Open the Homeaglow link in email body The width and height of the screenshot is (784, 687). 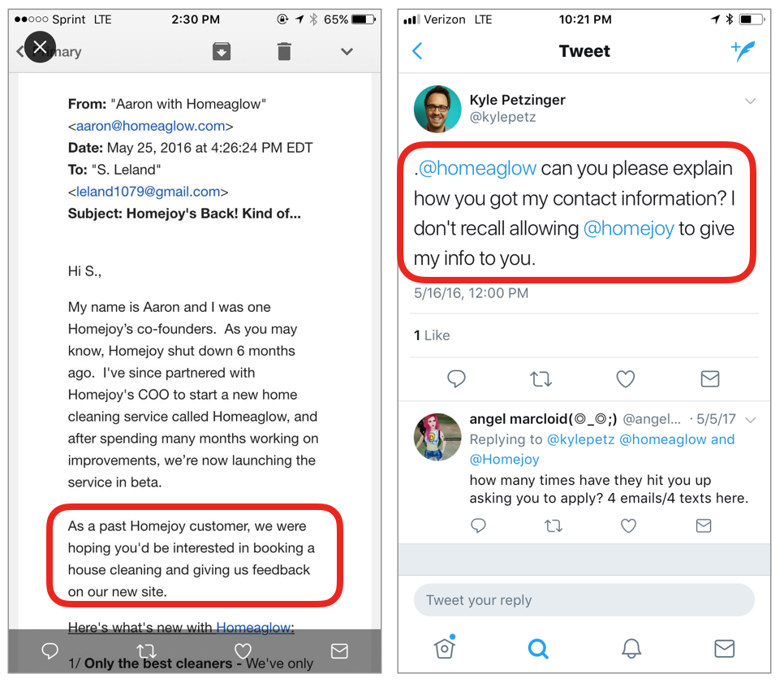(253, 627)
